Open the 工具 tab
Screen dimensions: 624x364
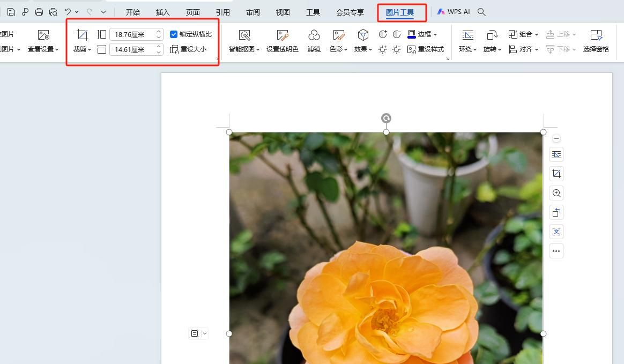coord(313,12)
